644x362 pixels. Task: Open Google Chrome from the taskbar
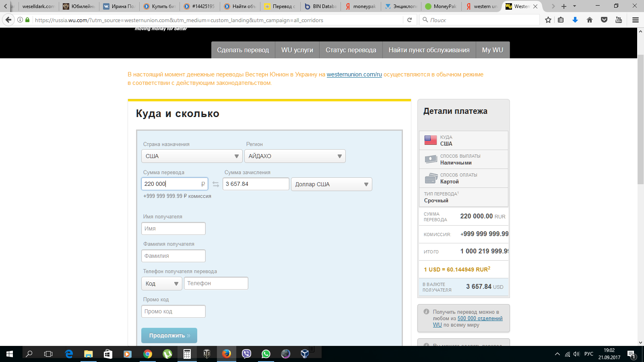[148, 354]
